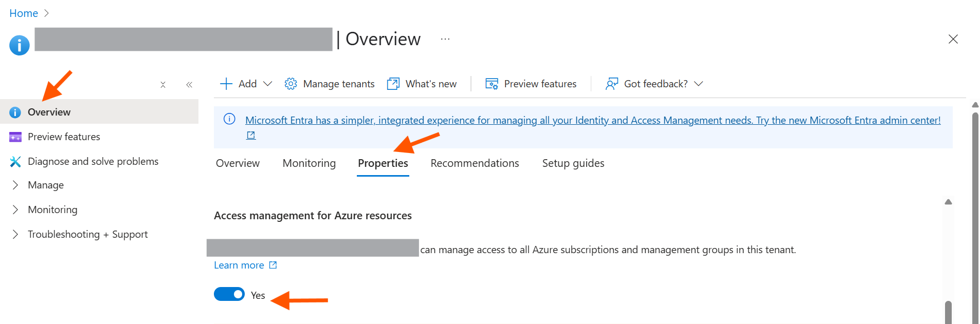980x324 pixels.
Task: Click the Manage tenants gear icon
Action: 291,84
